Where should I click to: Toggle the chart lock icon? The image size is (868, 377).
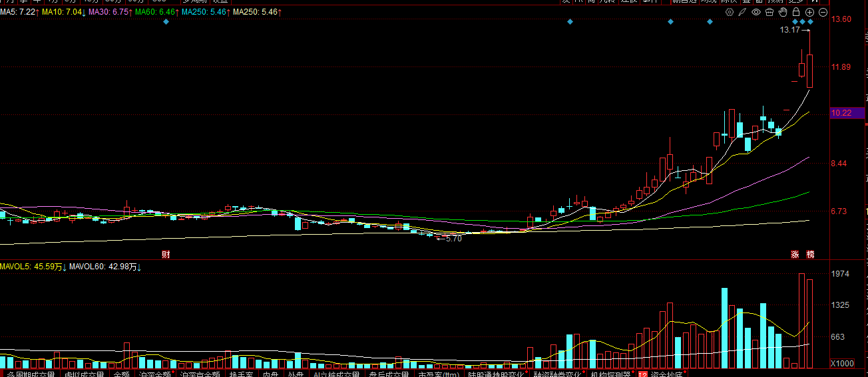tap(796, 12)
